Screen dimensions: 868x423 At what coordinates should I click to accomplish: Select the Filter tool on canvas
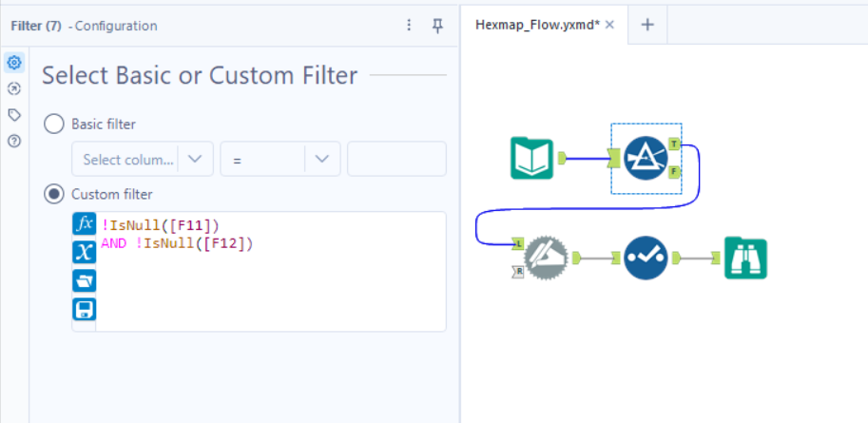click(646, 159)
